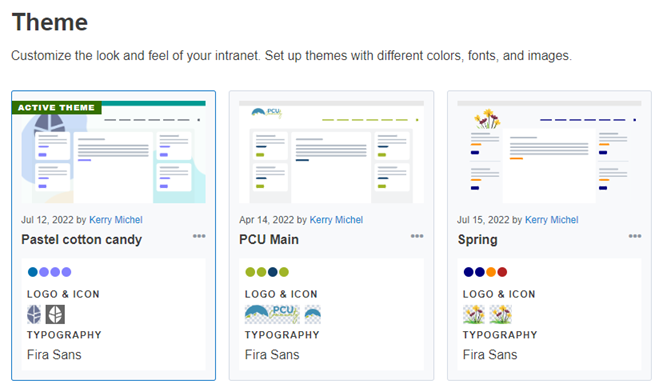
Task: Click LOGO & ICON label in PCU Main
Action: pyautogui.click(x=281, y=294)
